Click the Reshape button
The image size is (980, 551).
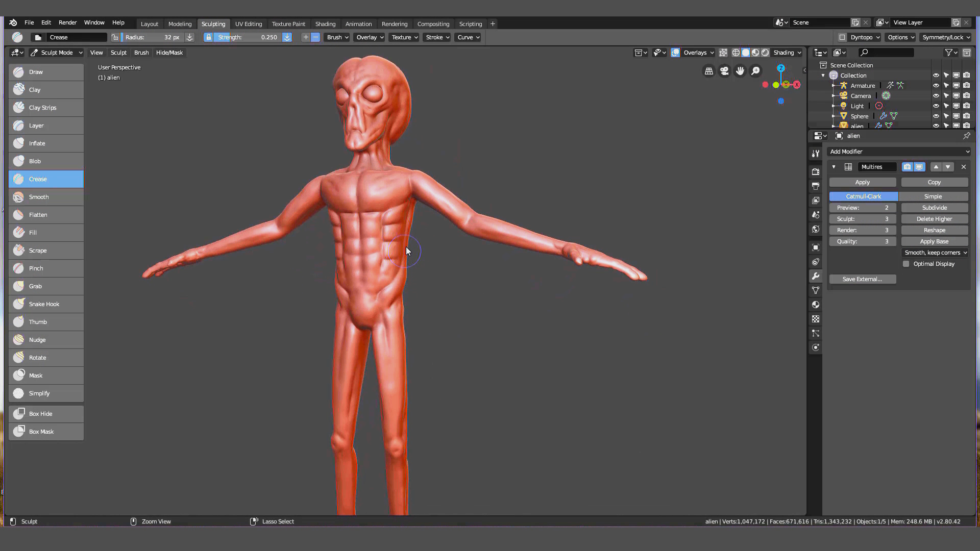[x=935, y=230]
